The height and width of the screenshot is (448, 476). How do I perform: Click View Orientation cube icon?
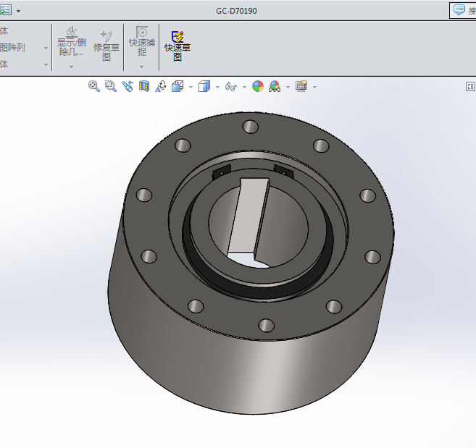coord(178,86)
